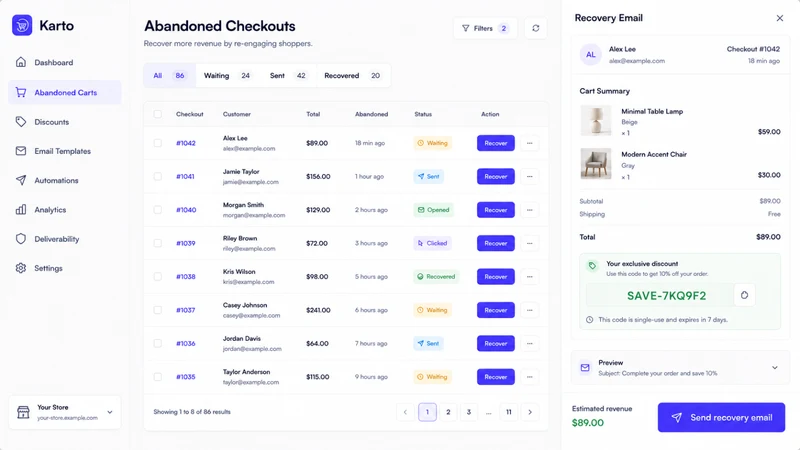Click Recover for Jamie Taylor's checkout
The height and width of the screenshot is (450, 800).
tap(496, 177)
